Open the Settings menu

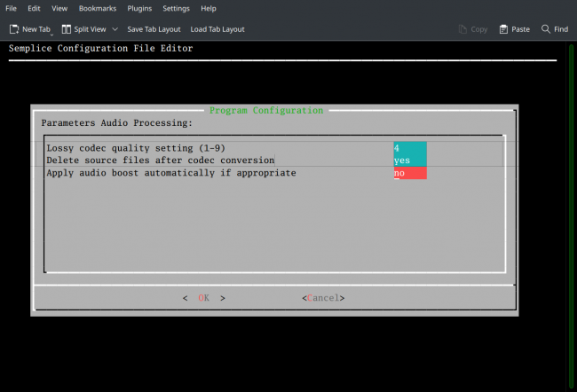(x=176, y=8)
